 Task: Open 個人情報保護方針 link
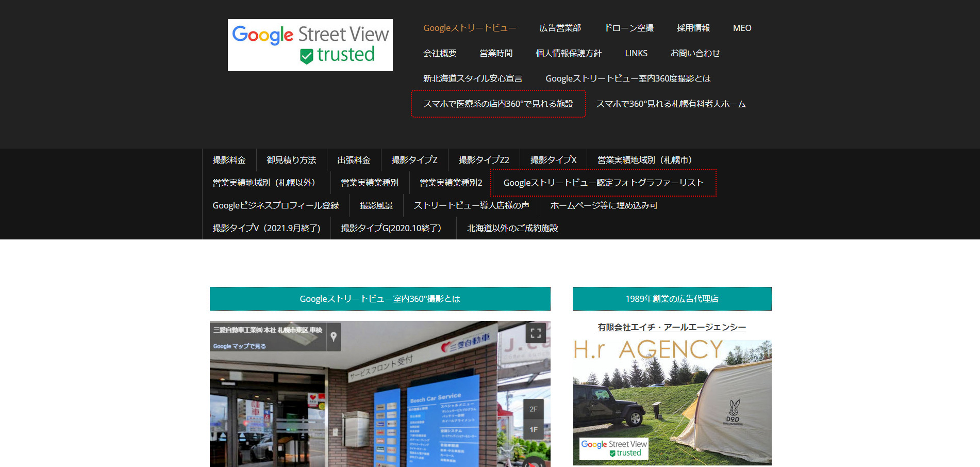pos(569,53)
